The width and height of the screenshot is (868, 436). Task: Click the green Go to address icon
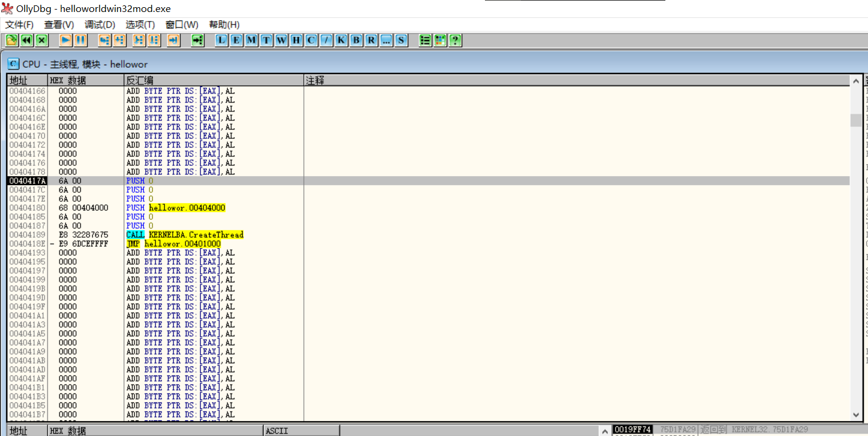pyautogui.click(x=198, y=40)
